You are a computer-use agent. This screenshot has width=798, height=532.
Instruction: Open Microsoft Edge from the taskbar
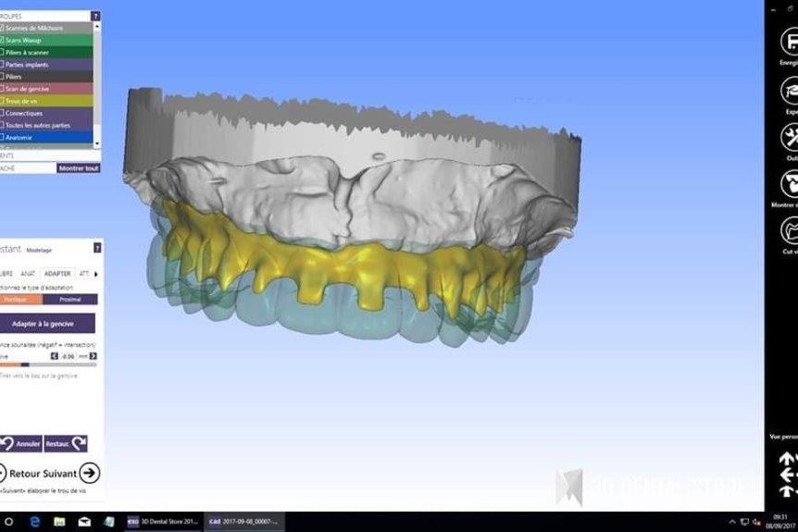[x=34, y=523]
